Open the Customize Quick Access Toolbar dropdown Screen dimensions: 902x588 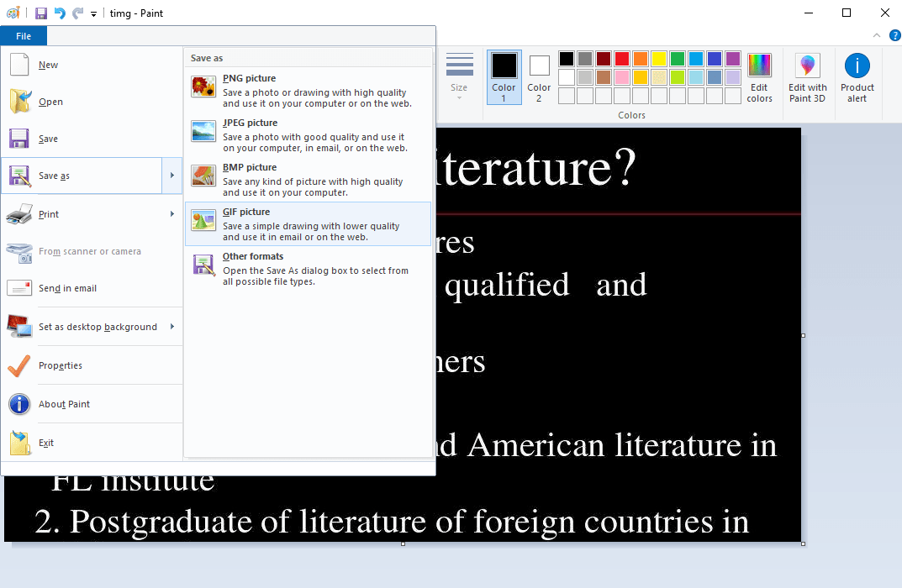[93, 13]
